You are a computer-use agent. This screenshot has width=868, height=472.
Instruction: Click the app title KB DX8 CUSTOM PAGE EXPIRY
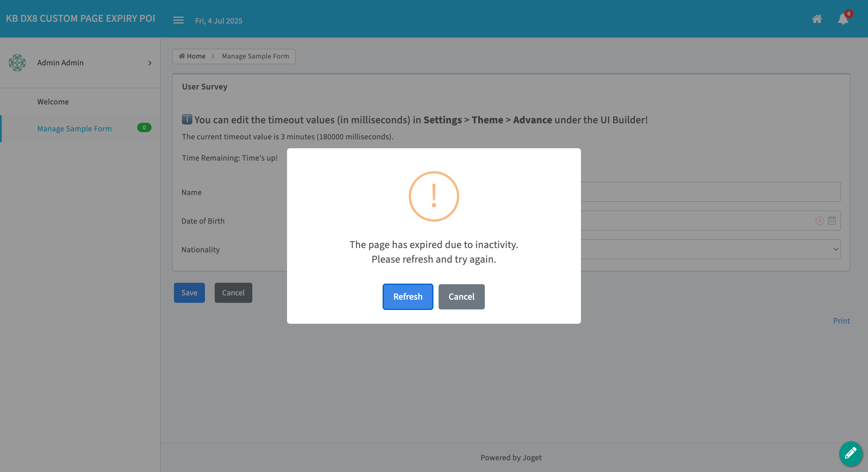[81, 19]
